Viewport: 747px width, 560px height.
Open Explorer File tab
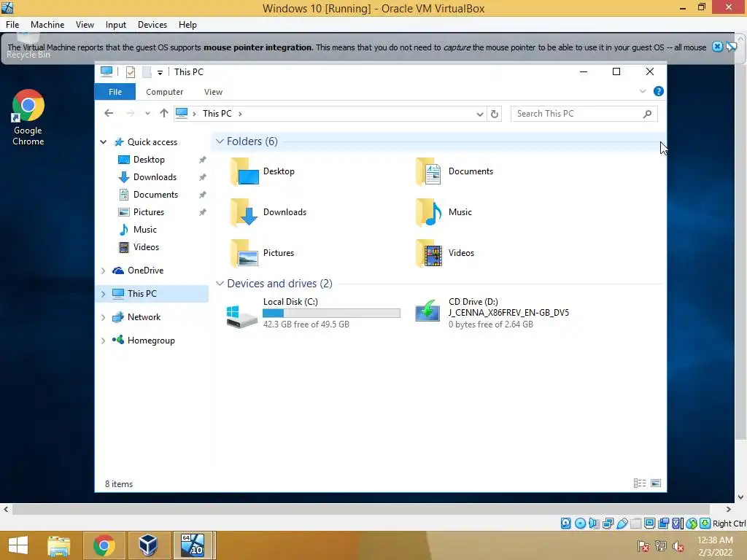coord(115,92)
